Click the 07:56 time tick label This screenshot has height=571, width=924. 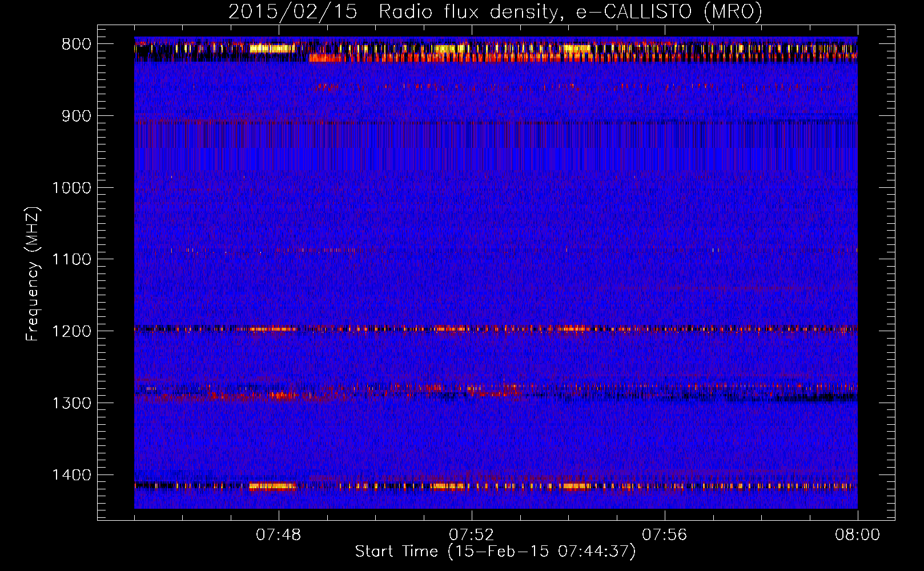665,535
